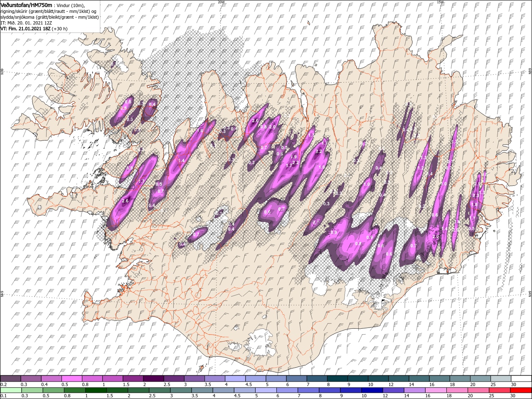Click the Veðurstofan/HM750m title text
Image resolution: width=532 pixels, height=399 pixels.
[x=27, y=5]
